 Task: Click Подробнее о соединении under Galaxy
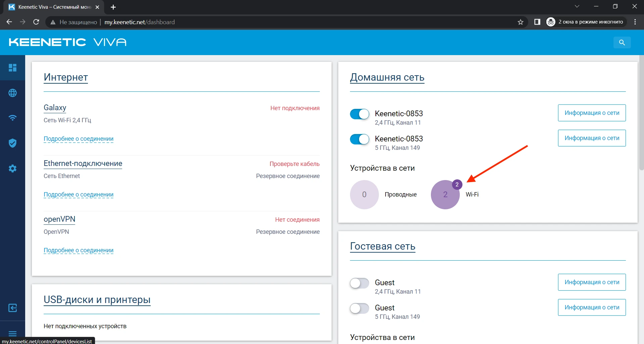tap(79, 139)
